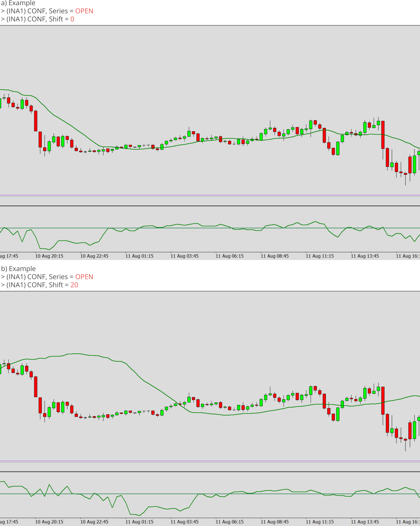Click '11 Aug 01:15' on example b's time axis
The width and height of the screenshot is (420, 526).
click(x=139, y=522)
